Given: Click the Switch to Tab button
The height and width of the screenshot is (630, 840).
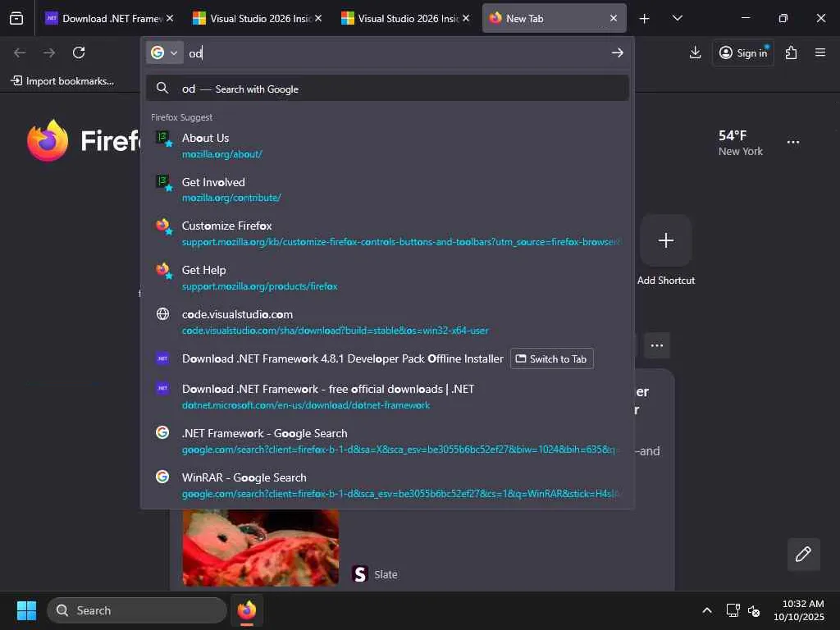Looking at the screenshot, I should [551, 359].
